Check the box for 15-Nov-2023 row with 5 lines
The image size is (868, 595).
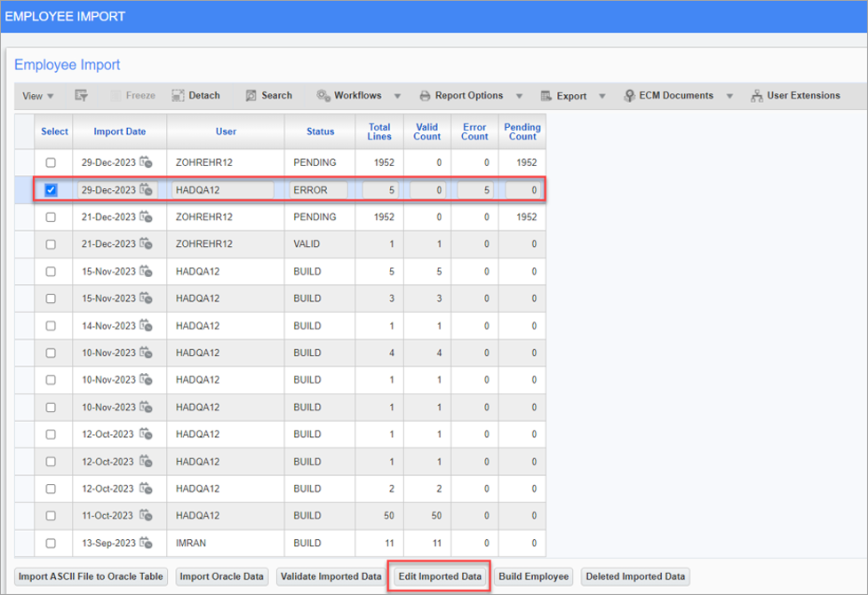51,271
